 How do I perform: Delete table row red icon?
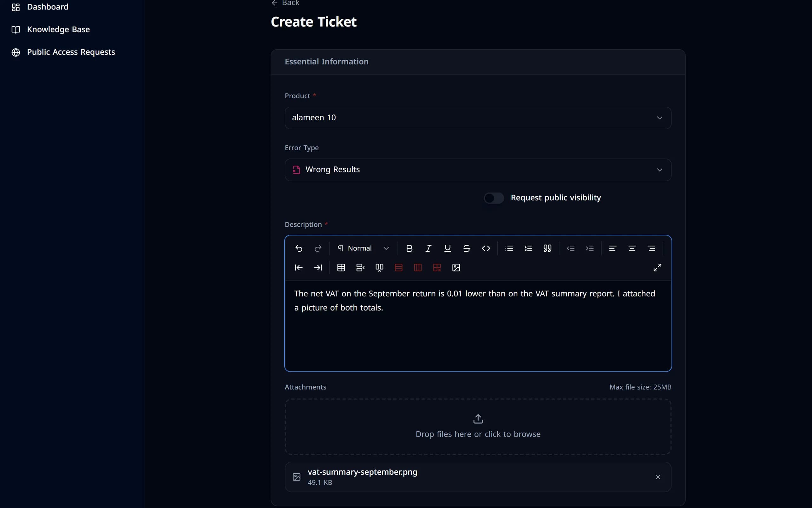[x=398, y=267]
